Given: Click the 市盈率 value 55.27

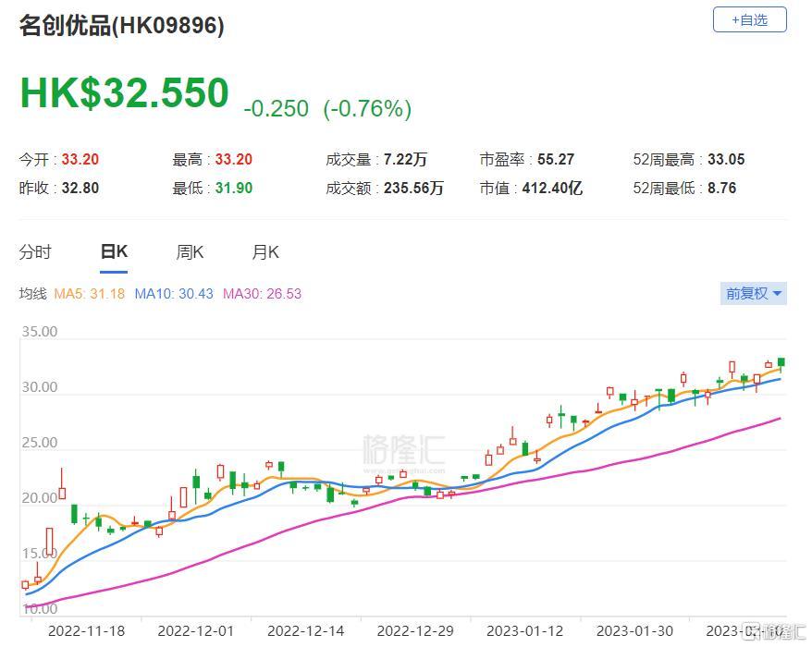Looking at the screenshot, I should (556, 159).
